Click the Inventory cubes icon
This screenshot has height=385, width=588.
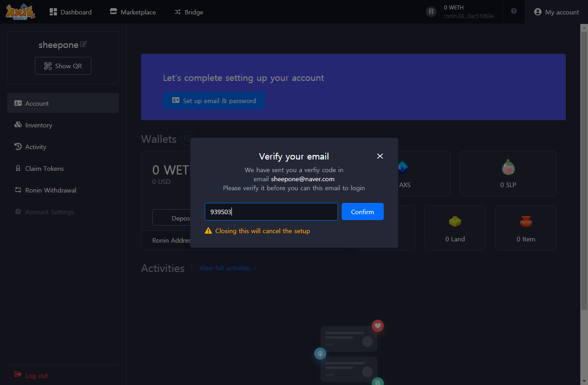(18, 125)
